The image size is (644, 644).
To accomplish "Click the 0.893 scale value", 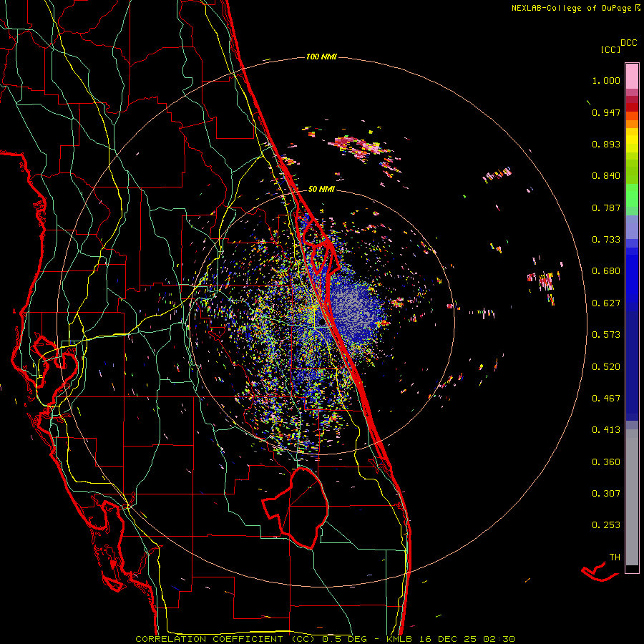I will click(x=606, y=144).
